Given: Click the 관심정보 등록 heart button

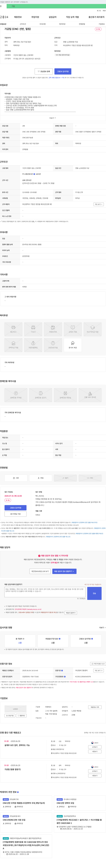Looking at the screenshot, I should tap(44, 71).
